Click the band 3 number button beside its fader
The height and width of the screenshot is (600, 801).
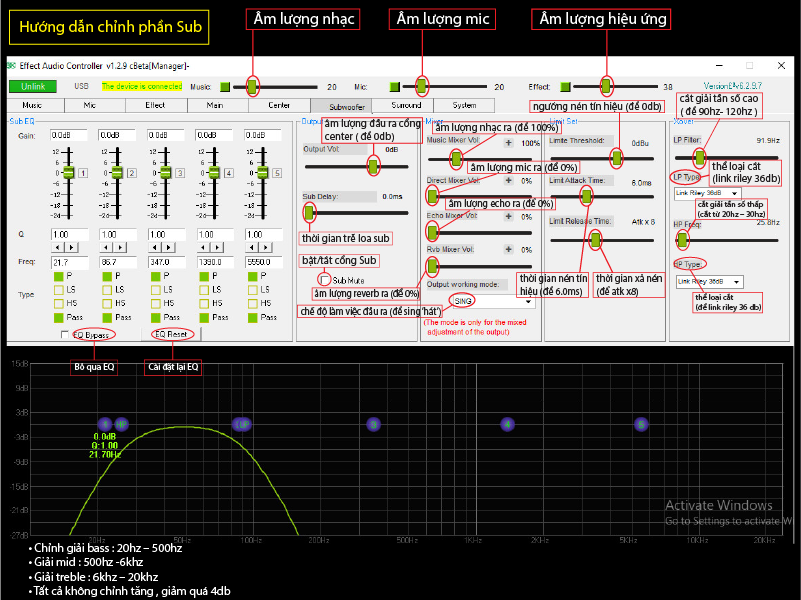(x=180, y=173)
